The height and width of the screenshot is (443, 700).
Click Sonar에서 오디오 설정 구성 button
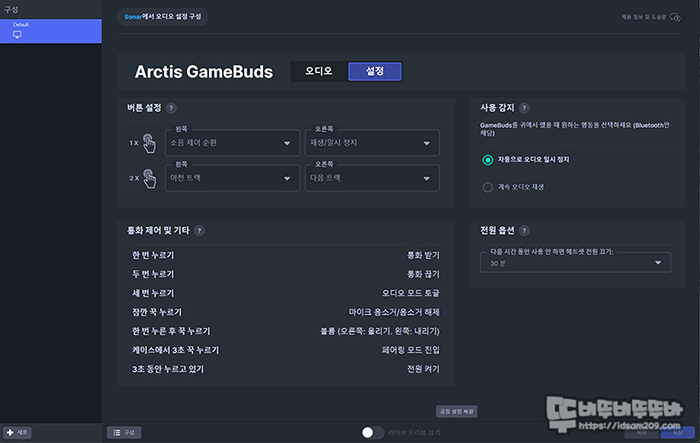(163, 17)
